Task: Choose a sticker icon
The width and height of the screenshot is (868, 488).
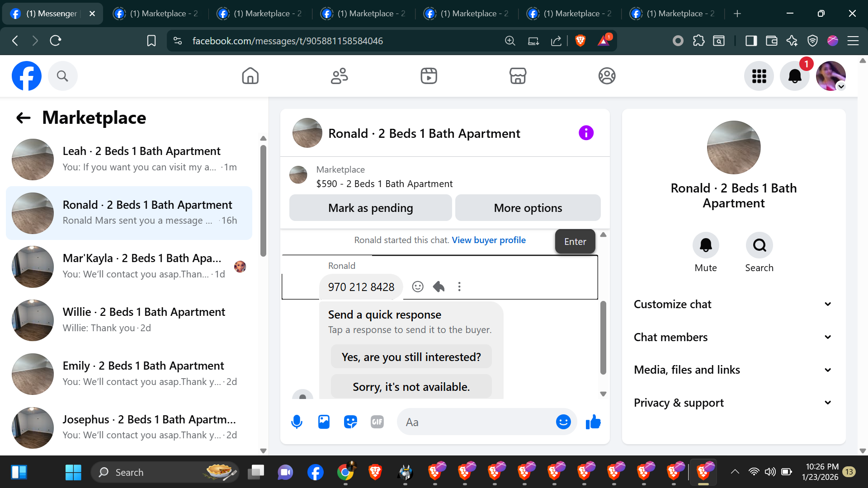Action: pyautogui.click(x=350, y=422)
